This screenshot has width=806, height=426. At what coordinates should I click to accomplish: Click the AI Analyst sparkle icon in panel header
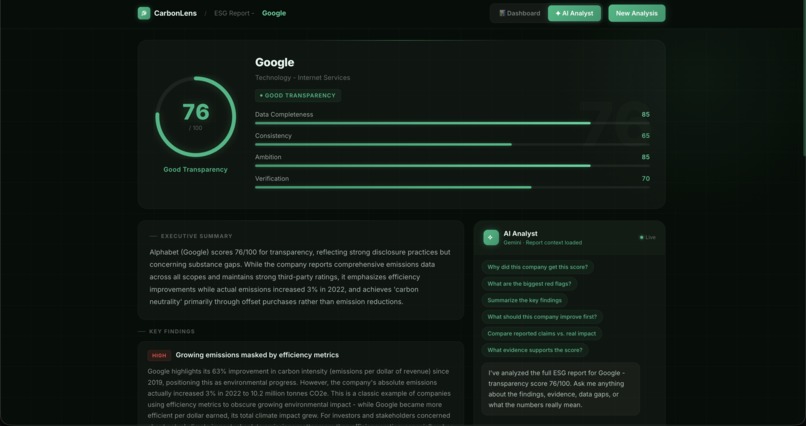(x=491, y=237)
